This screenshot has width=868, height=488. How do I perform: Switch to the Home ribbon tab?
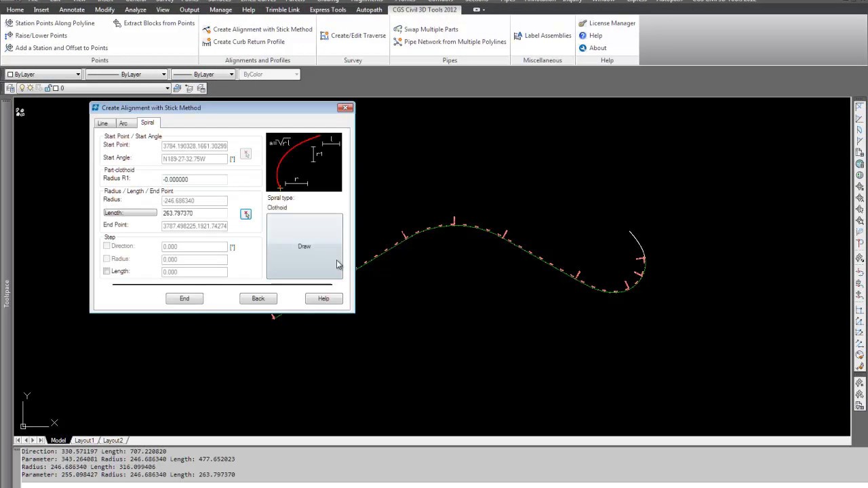[x=15, y=9]
